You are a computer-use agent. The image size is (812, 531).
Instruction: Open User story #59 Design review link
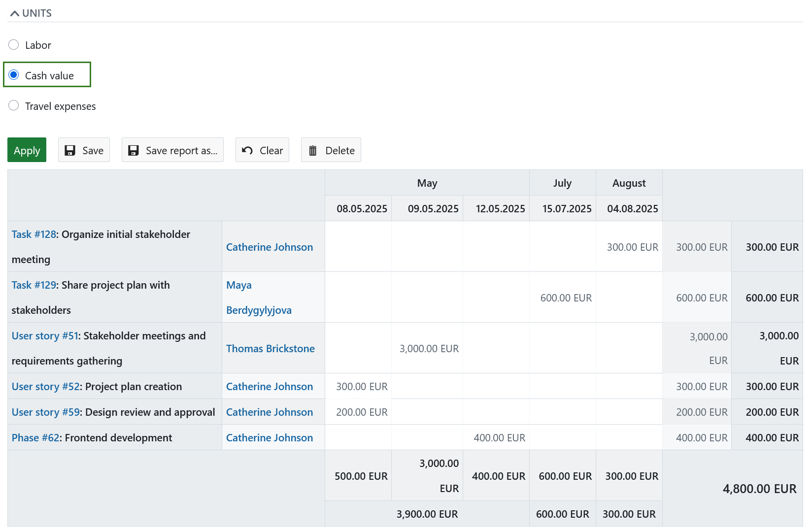tap(45, 412)
